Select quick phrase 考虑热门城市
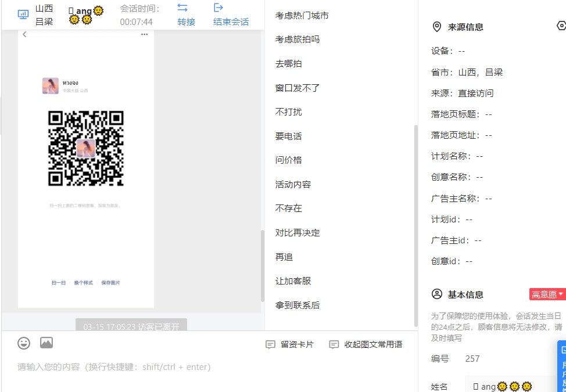Screen dimensions: 566x392 pos(302,16)
